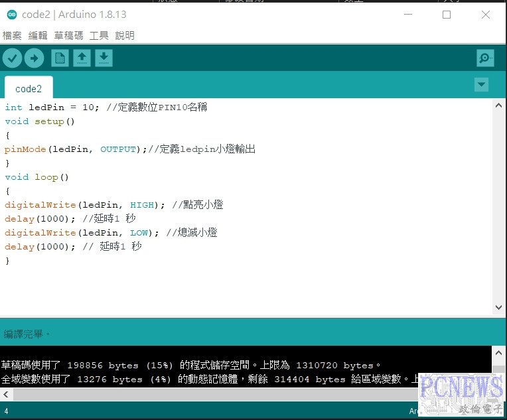The height and width of the screenshot is (420, 507).
Task: Open the 草稿碼 menu
Action: pos(68,35)
